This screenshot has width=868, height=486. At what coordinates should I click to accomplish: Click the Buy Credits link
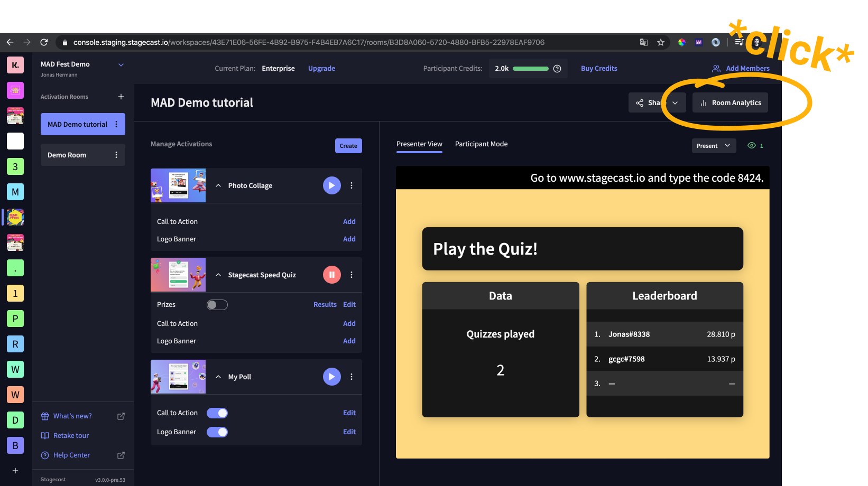(x=599, y=69)
